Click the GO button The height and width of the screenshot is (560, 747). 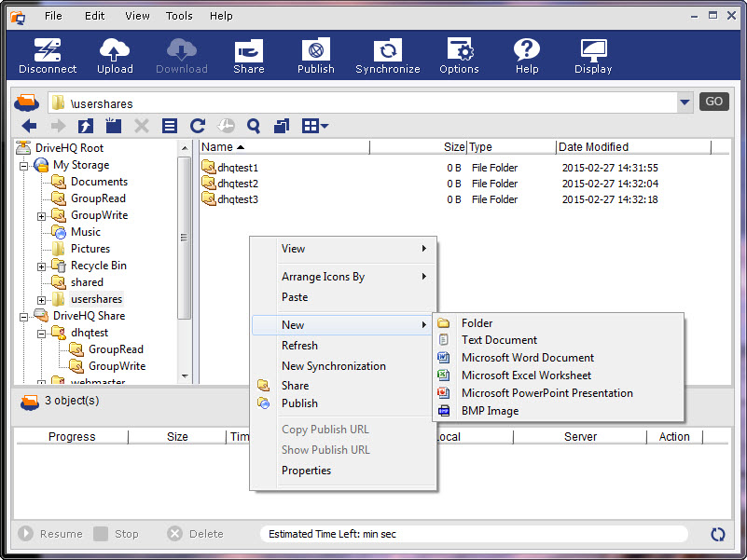pyautogui.click(x=714, y=102)
